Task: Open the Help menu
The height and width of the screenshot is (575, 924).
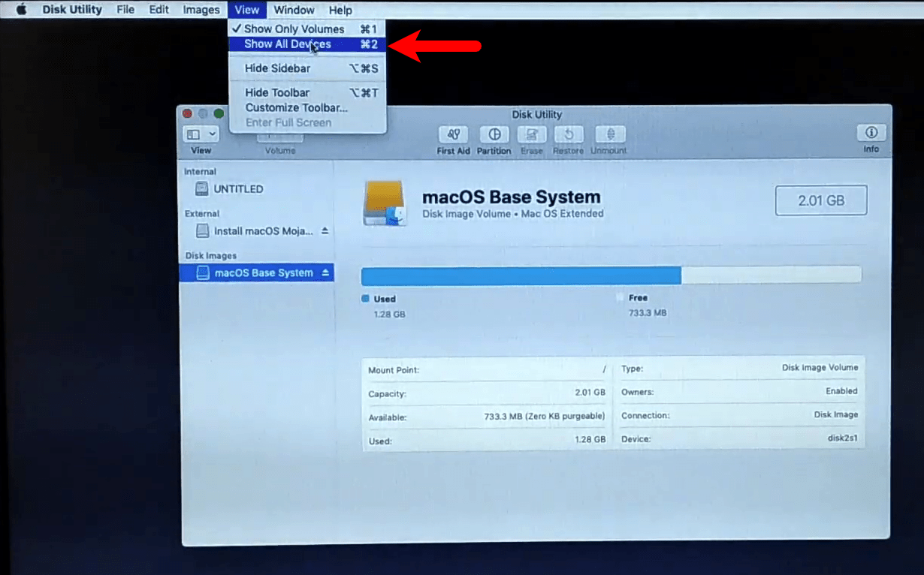Action: pos(340,10)
